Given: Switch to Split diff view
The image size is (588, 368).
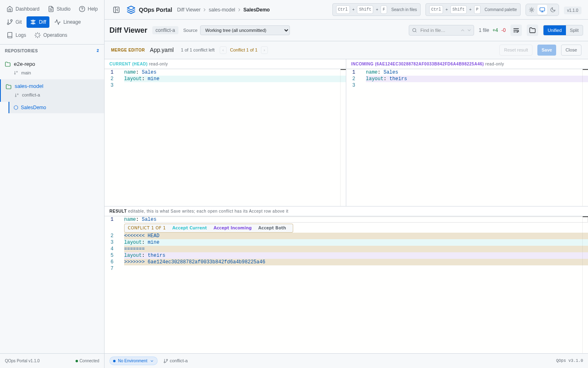Looking at the screenshot, I should [x=574, y=30].
